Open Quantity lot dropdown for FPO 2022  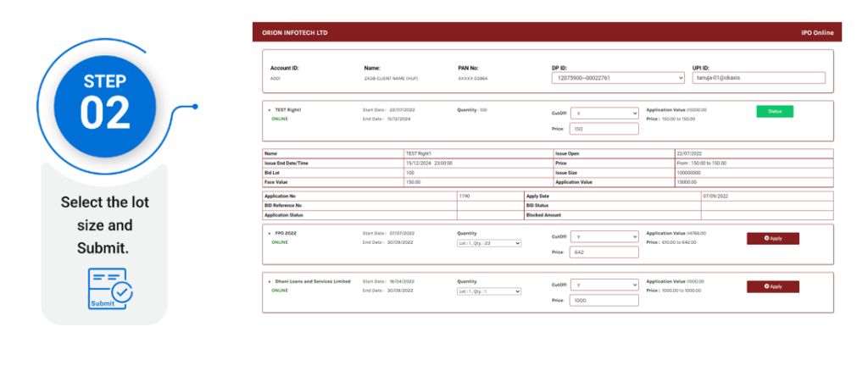(x=489, y=243)
